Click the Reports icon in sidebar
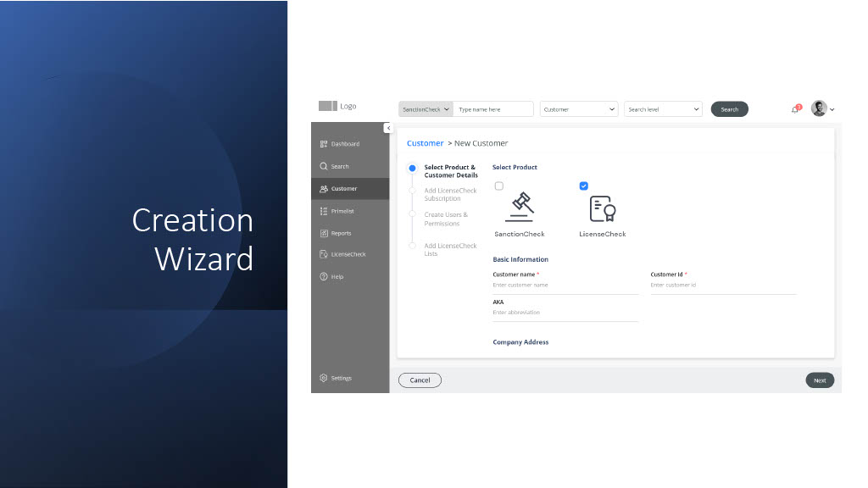This screenshot has height=488, width=868. click(324, 234)
